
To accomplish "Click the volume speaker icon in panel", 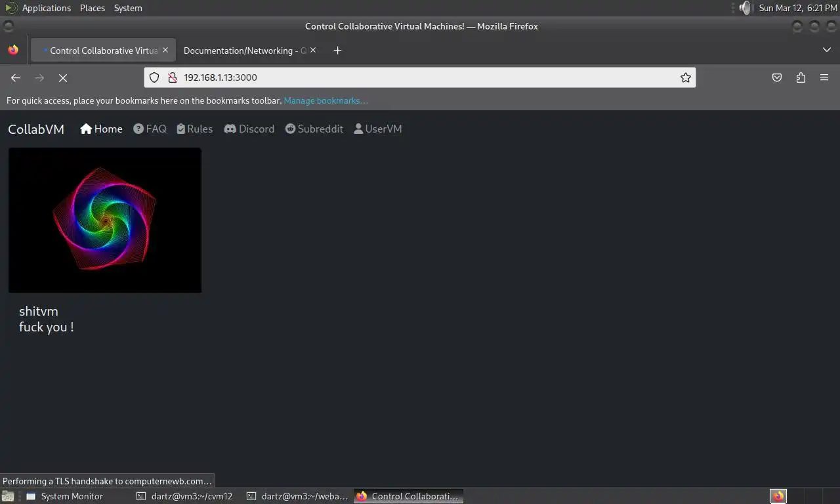I will click(744, 8).
